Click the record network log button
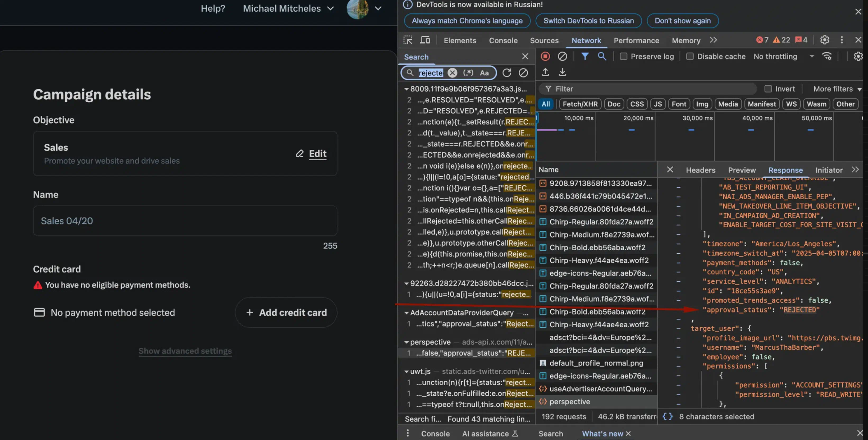This screenshot has height=440, width=868. point(545,56)
